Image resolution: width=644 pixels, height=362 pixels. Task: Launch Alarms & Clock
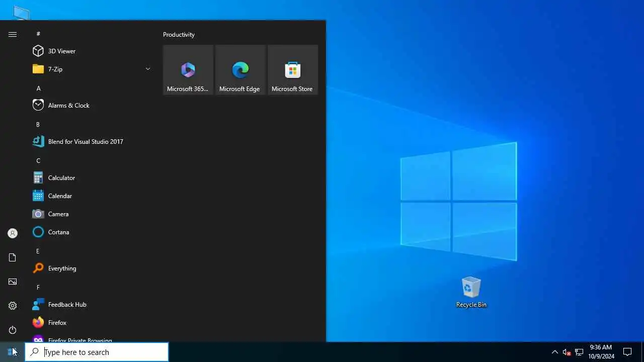[x=91, y=105]
